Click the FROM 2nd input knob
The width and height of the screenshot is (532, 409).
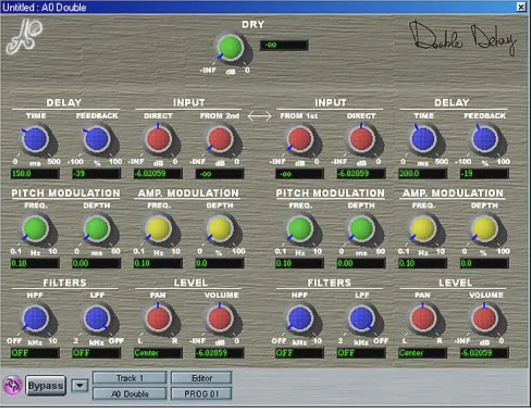[220, 139]
